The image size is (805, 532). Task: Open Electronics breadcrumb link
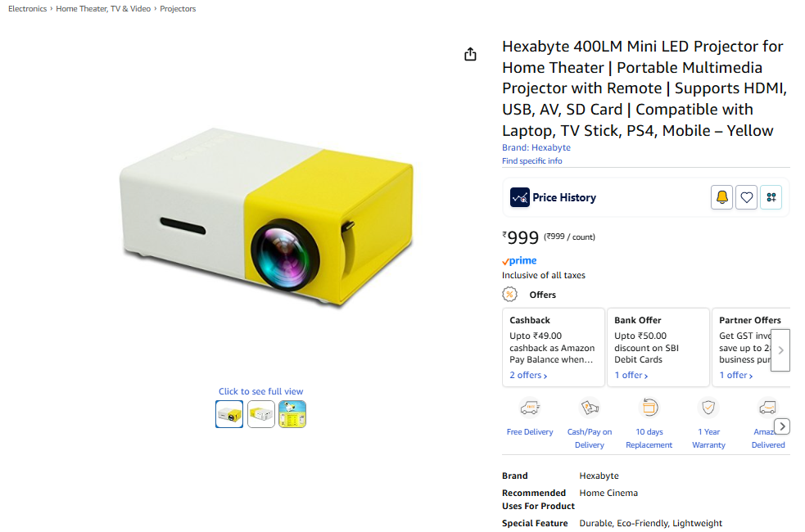27,9
